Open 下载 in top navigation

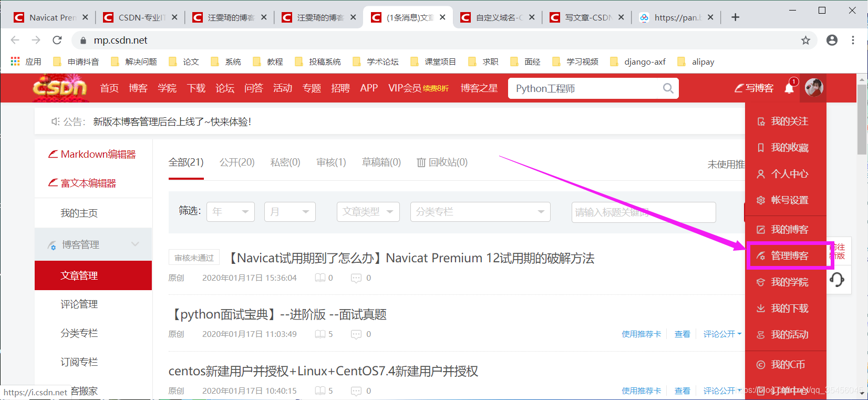tap(196, 88)
